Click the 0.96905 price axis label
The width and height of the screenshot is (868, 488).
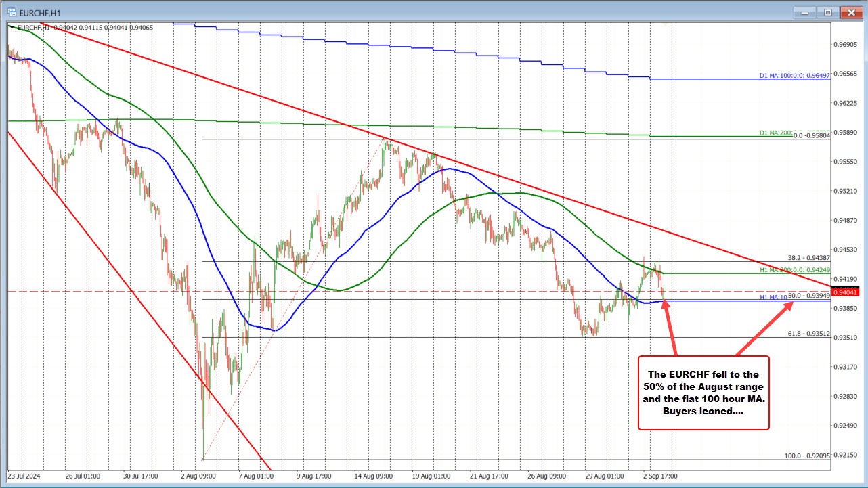(846, 44)
